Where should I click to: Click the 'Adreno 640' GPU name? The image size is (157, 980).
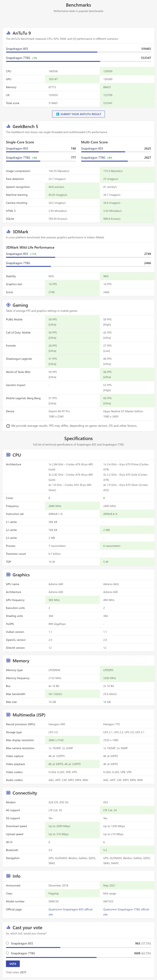coord(56,584)
